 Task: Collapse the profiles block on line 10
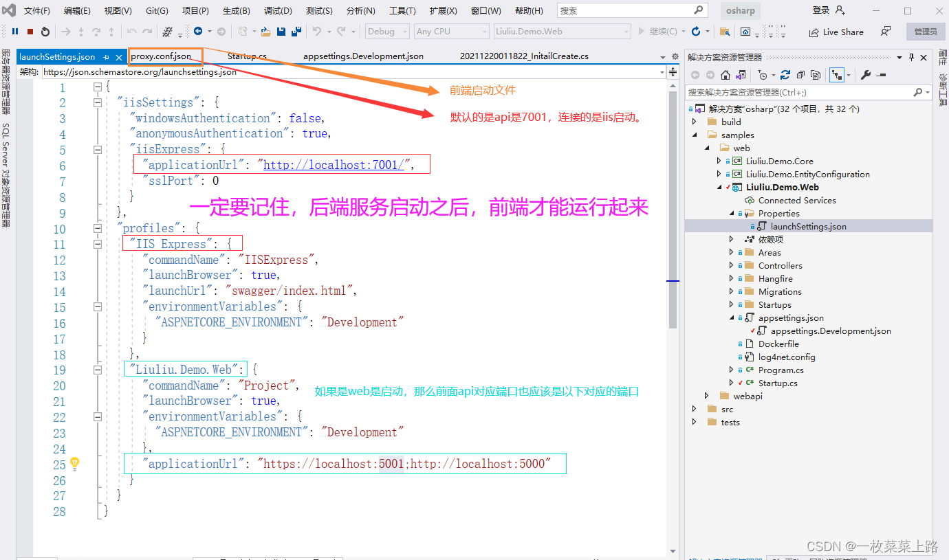97,228
